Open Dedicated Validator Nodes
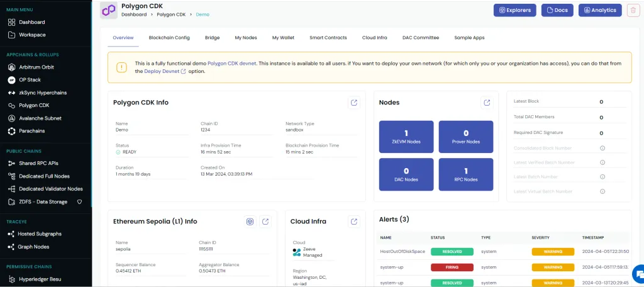The height and width of the screenshot is (287, 644). click(45, 189)
